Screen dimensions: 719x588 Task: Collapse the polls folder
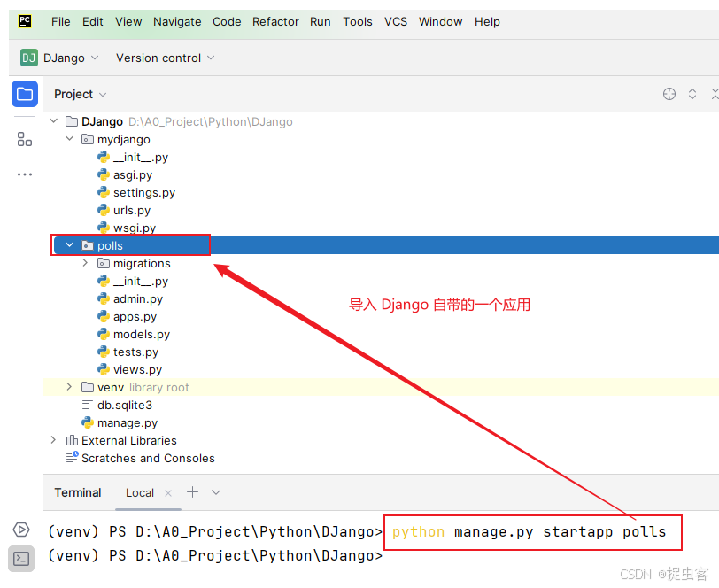pyautogui.click(x=69, y=245)
